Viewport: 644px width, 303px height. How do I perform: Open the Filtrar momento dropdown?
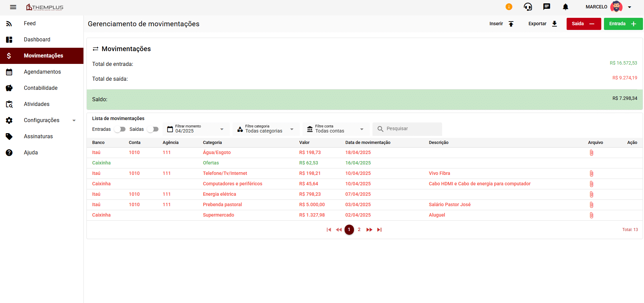[196, 129]
